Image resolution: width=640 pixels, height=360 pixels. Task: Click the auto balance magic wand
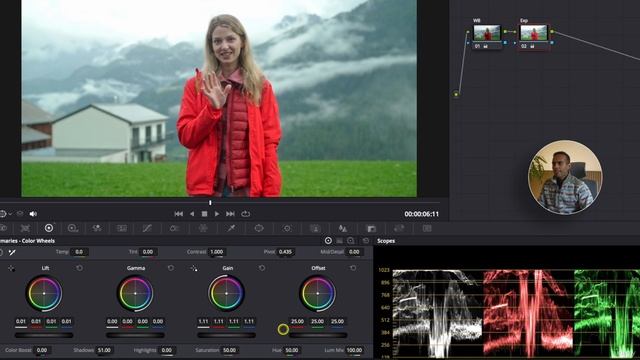coord(12,252)
